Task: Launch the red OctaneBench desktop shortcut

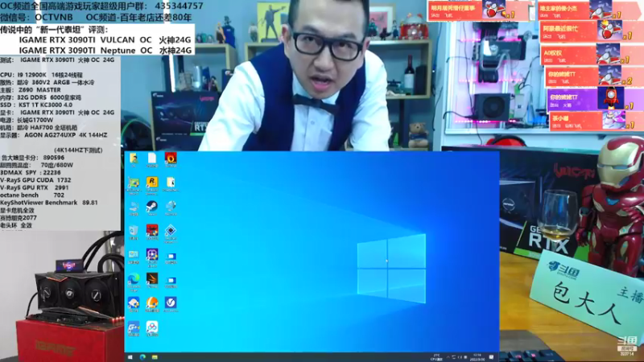Action: (171, 159)
